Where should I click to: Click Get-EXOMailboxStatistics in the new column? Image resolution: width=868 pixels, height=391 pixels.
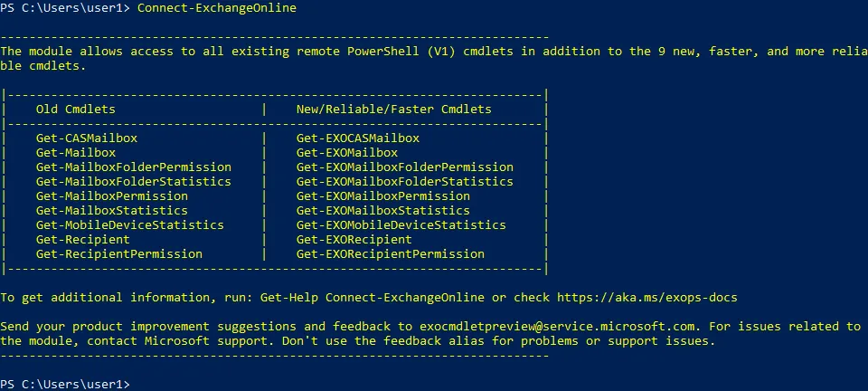pos(382,211)
